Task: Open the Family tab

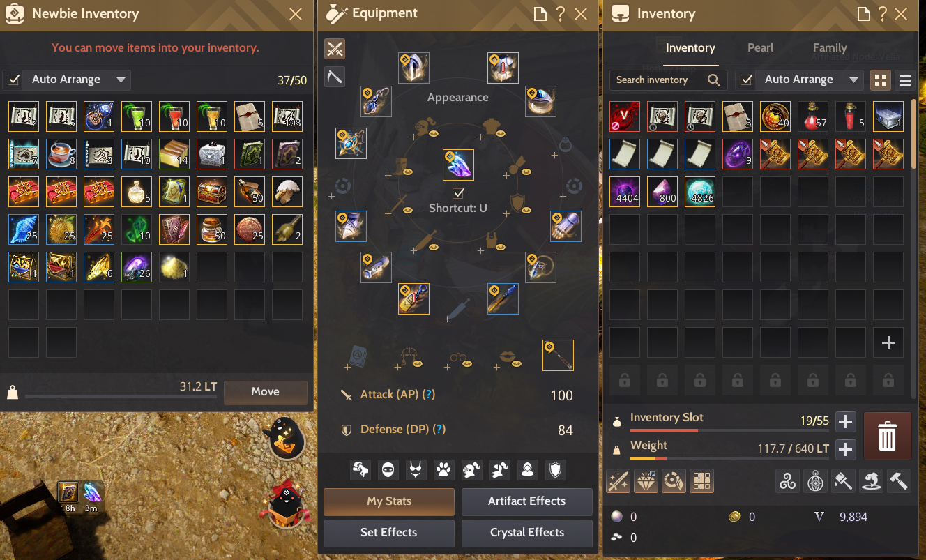Action: point(830,47)
